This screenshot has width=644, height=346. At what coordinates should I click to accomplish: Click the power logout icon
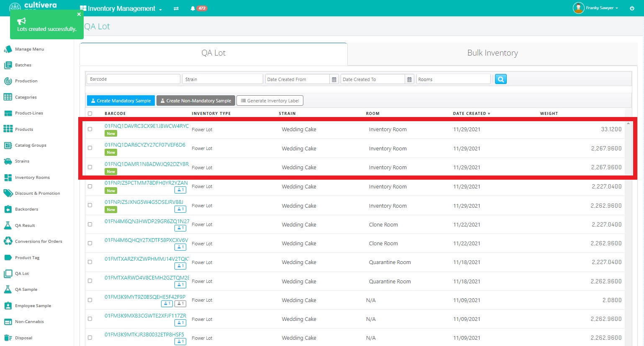coord(632,8)
